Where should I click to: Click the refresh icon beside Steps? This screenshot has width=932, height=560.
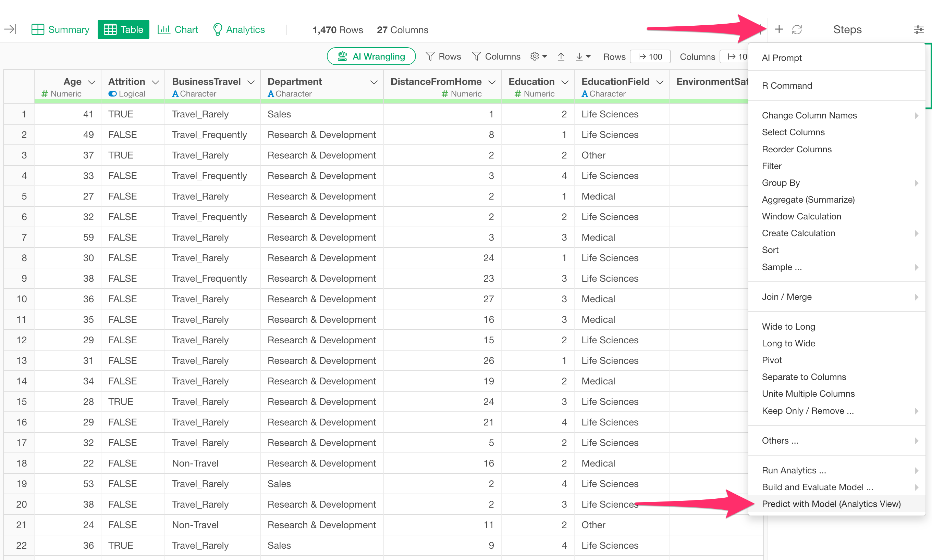pos(797,29)
